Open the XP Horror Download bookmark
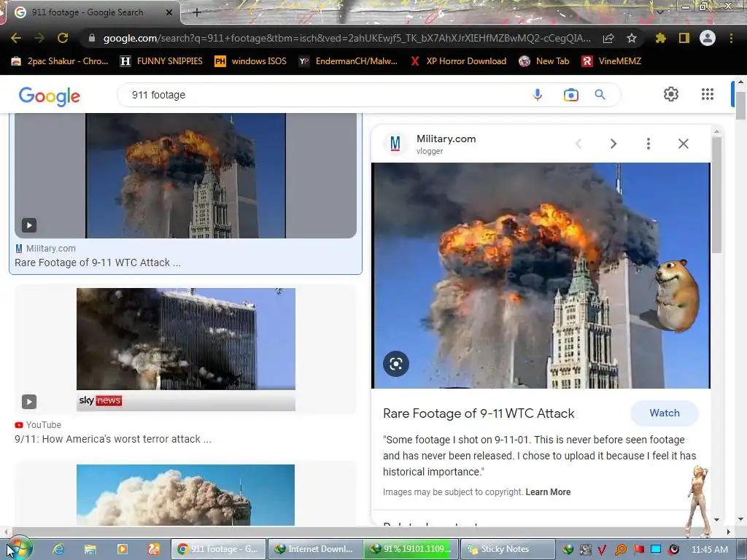The image size is (747, 560). [x=458, y=61]
